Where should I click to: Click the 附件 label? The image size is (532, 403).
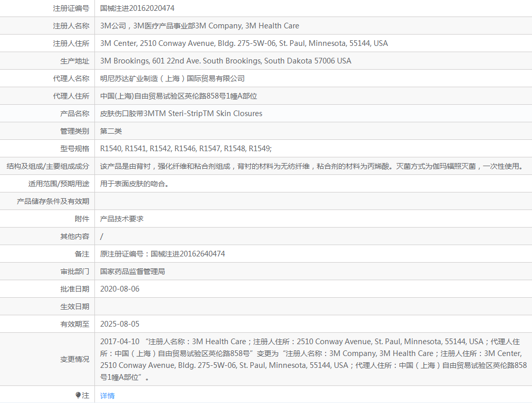pyautogui.click(x=82, y=219)
